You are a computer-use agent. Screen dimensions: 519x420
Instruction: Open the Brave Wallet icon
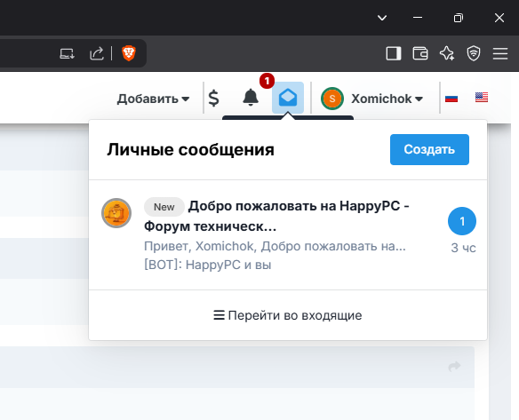click(x=420, y=53)
